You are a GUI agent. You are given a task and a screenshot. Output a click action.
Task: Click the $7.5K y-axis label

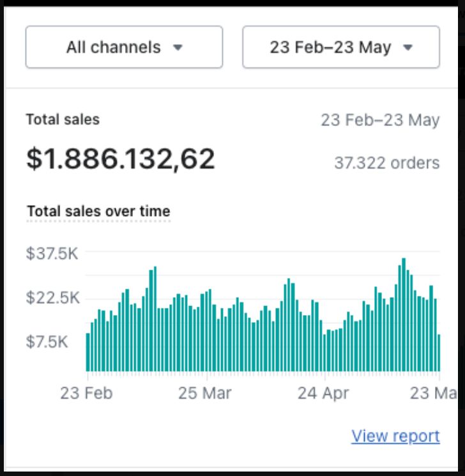pos(47,342)
